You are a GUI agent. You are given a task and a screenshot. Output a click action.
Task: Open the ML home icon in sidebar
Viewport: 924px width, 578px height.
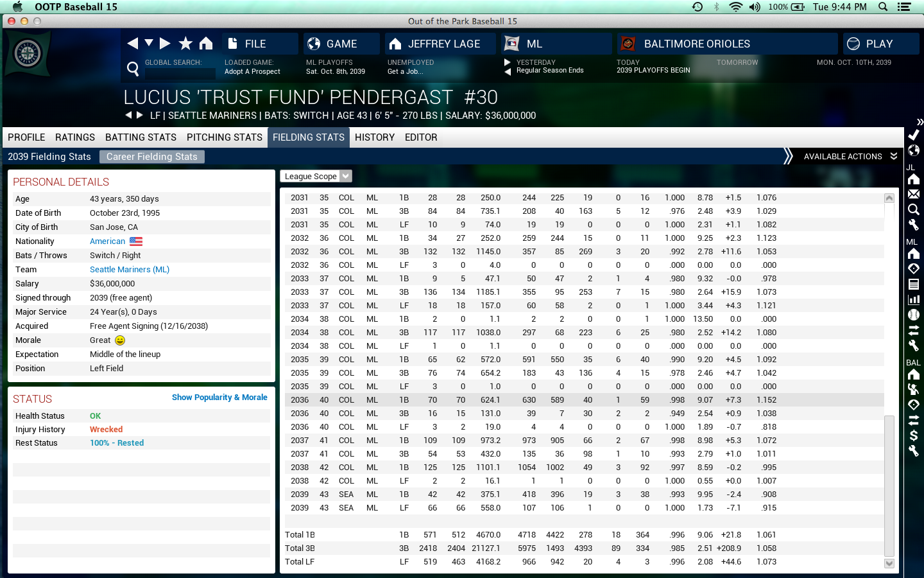pyautogui.click(x=913, y=254)
